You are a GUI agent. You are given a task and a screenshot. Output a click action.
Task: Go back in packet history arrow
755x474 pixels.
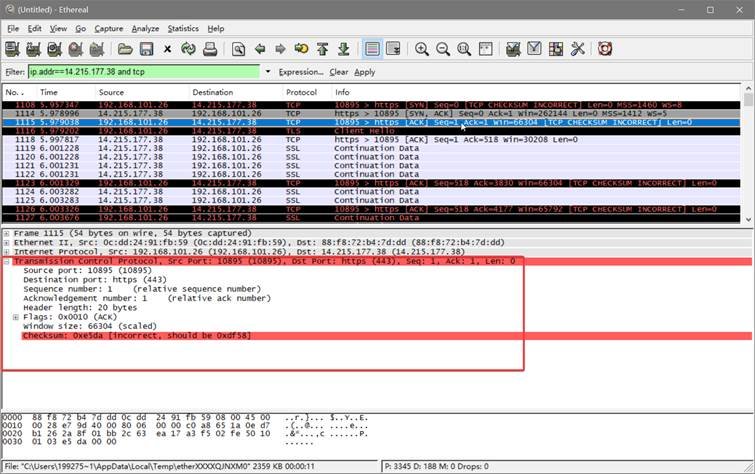(x=260, y=49)
